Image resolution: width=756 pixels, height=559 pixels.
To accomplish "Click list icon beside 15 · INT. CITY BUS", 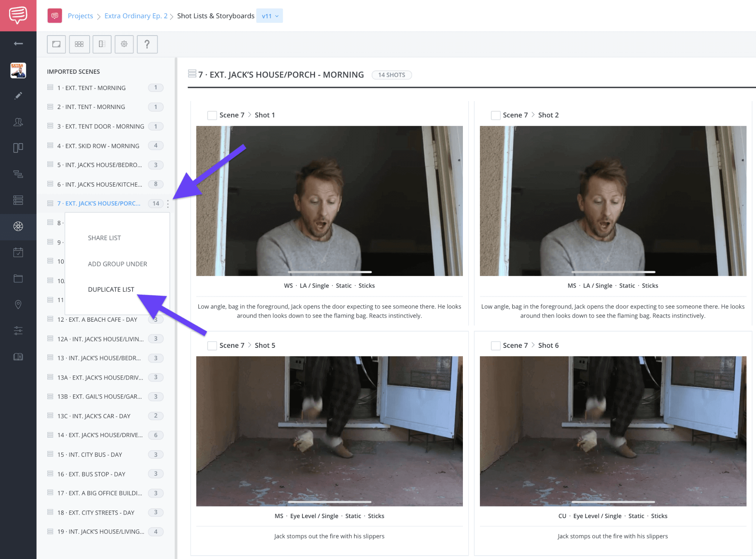I will click(x=50, y=454).
